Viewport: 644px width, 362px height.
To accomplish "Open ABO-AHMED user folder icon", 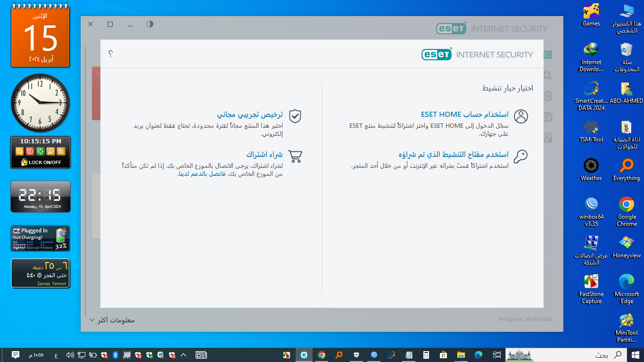I will (x=627, y=93).
